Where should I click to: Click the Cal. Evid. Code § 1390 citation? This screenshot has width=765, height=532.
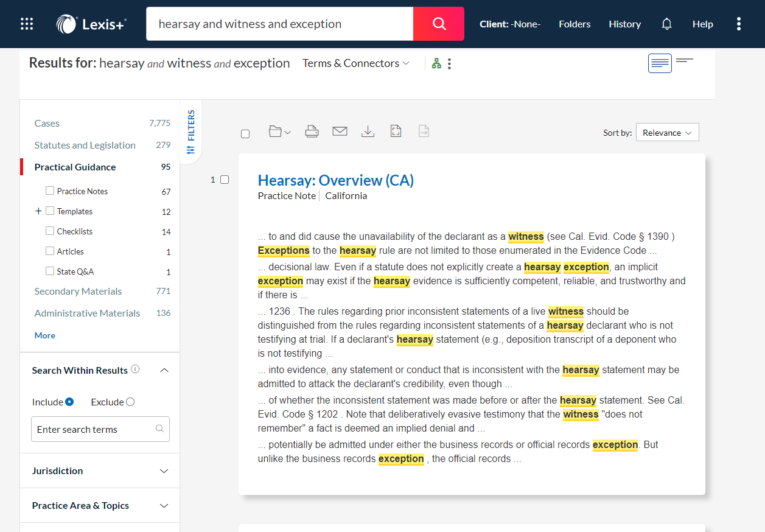click(620, 236)
